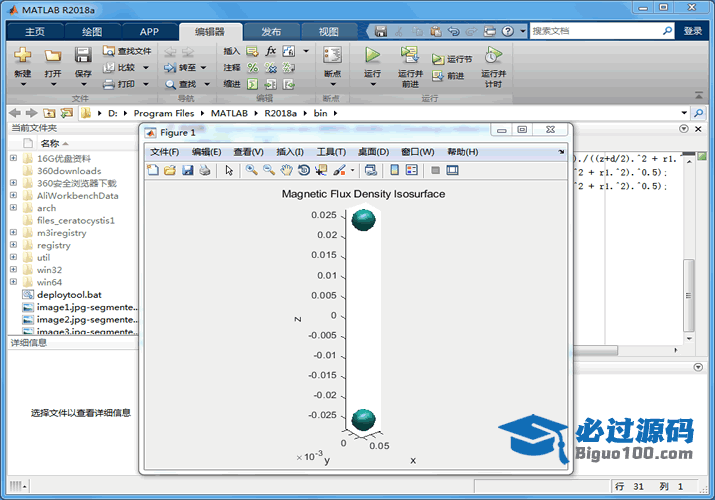This screenshot has height=500, width=715.
Task: Click the editor horizontal scrollbar thumb
Action: (x=596, y=350)
